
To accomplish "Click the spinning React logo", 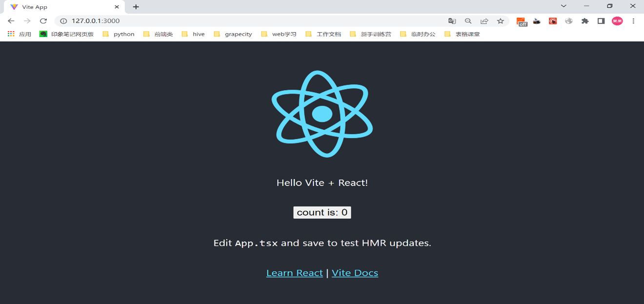I will click(322, 114).
